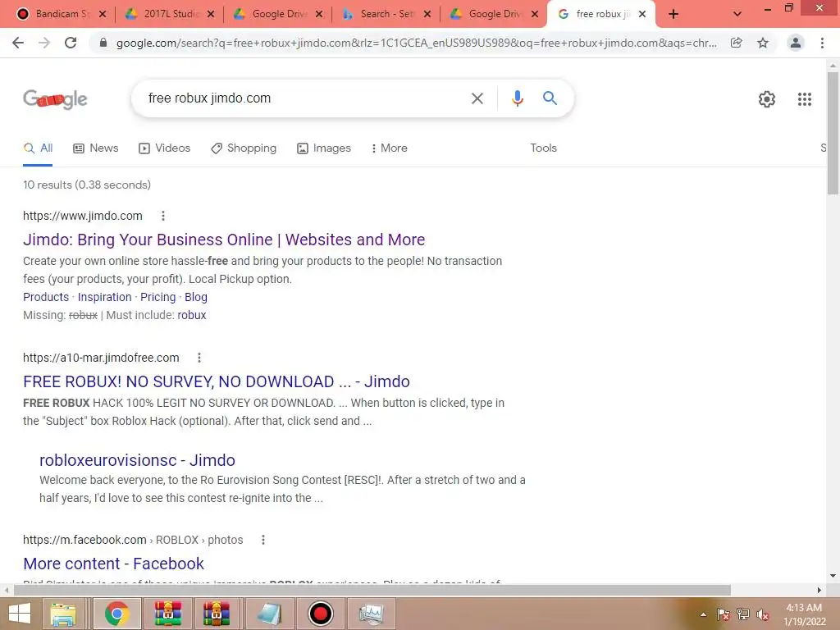Expand the More filters menu

click(390, 148)
